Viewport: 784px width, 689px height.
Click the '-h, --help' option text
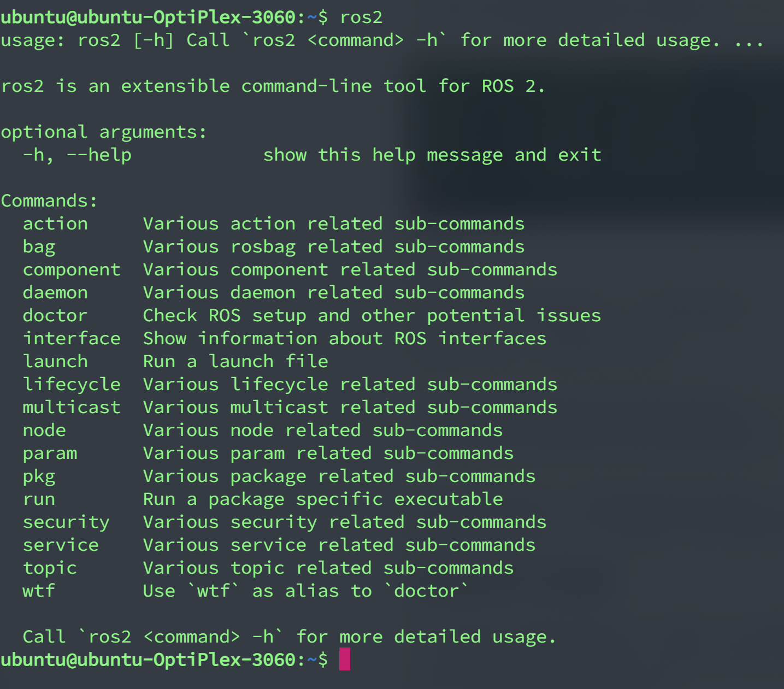77,155
